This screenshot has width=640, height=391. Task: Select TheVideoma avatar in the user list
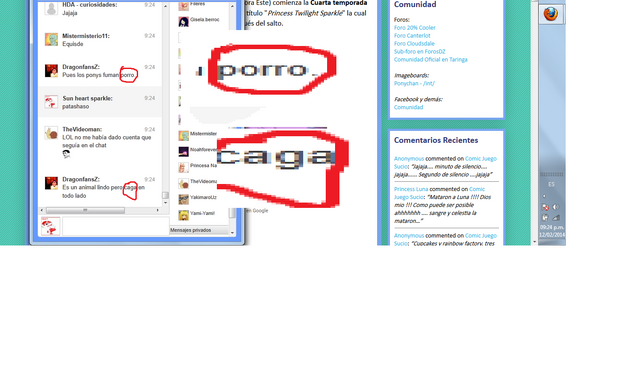point(184,183)
